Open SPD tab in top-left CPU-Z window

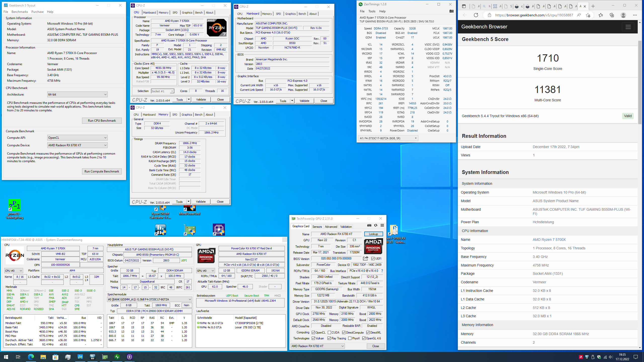coord(175,12)
